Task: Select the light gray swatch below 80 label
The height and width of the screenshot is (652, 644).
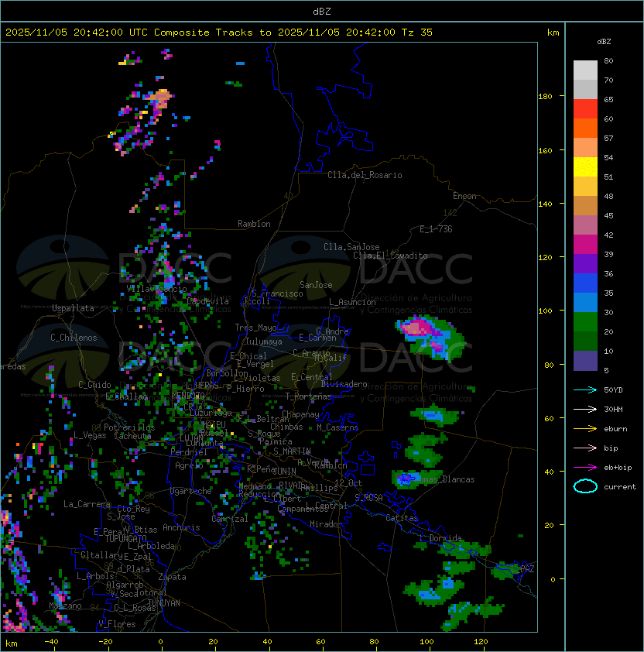Action: (x=585, y=70)
